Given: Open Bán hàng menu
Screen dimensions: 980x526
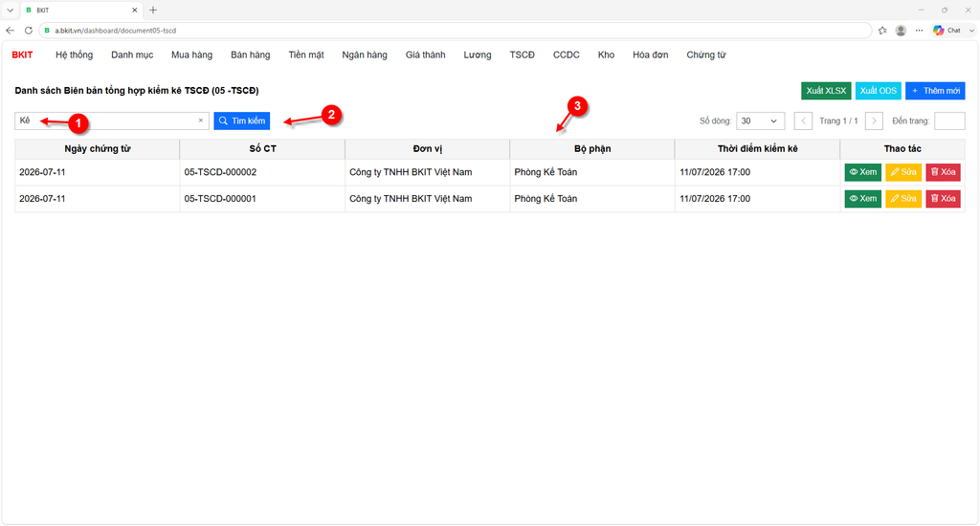Looking at the screenshot, I should pos(250,55).
